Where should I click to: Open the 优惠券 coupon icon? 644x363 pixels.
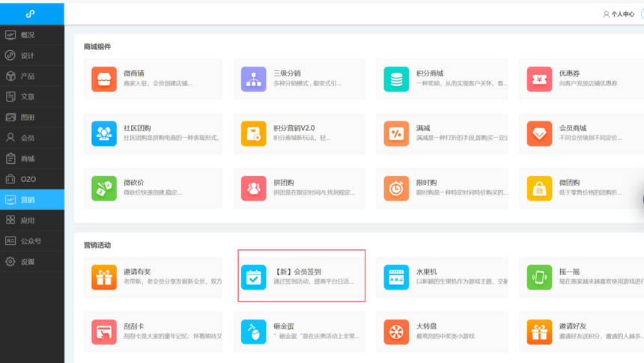tap(539, 79)
